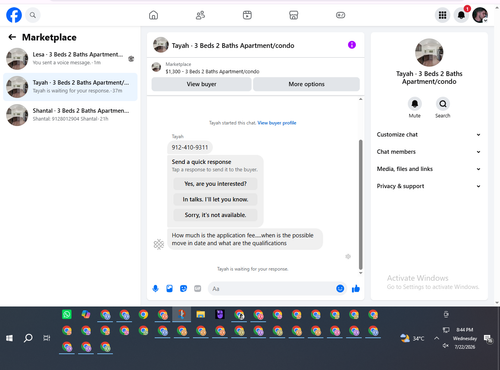Click the chat scrollbar down arrow
500x370 pixels.
(x=360, y=273)
